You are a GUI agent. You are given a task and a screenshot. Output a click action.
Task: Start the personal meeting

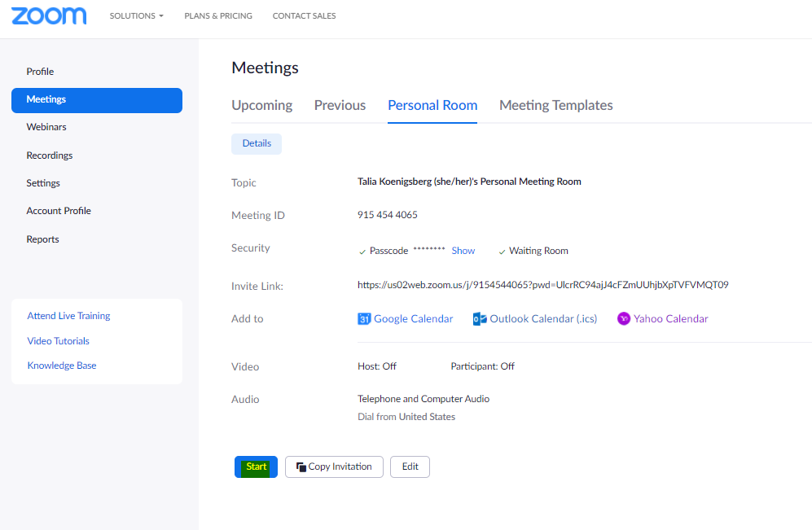256,467
